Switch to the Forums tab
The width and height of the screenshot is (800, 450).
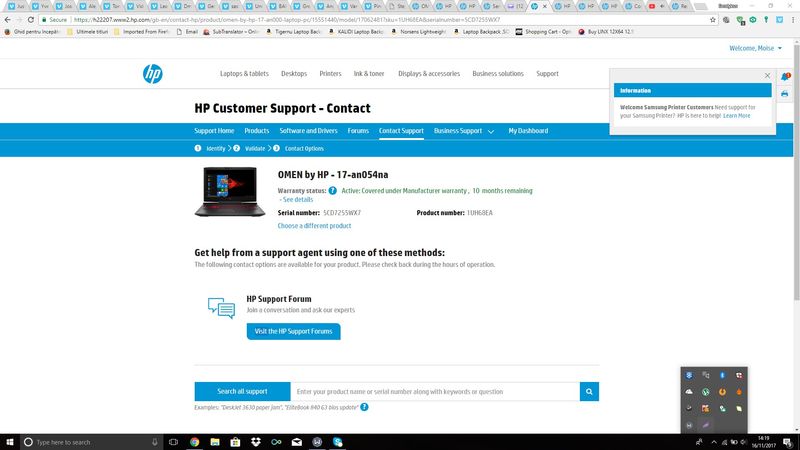358,131
